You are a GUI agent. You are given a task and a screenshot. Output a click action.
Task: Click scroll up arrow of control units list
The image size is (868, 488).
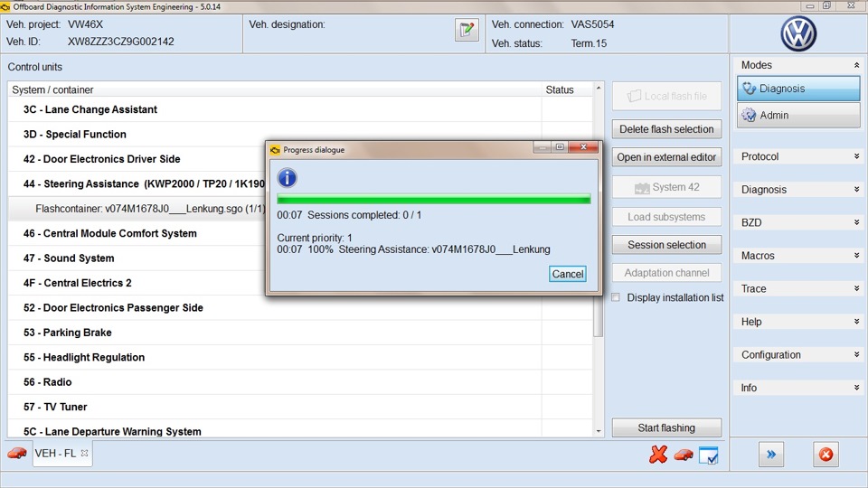coord(598,88)
